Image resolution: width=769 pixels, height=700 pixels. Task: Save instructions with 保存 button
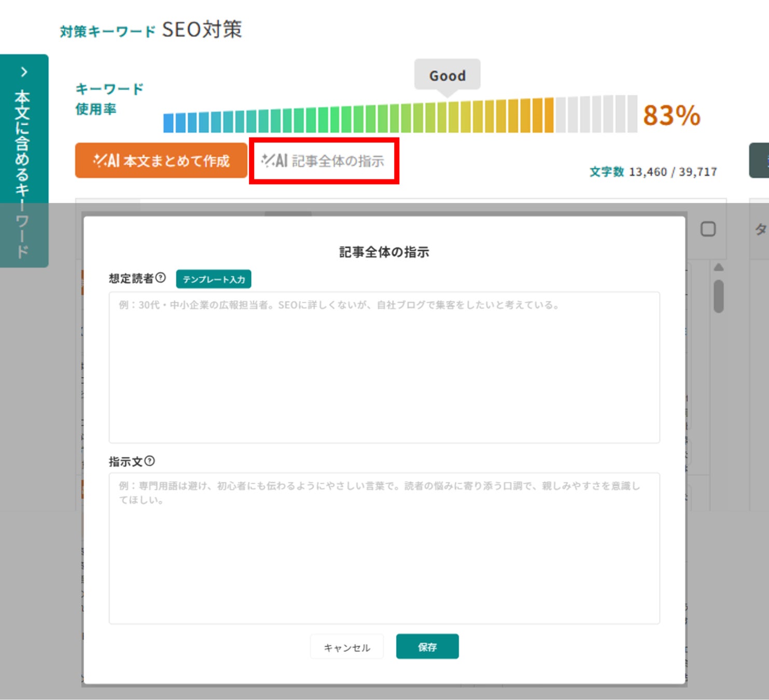pos(427,647)
